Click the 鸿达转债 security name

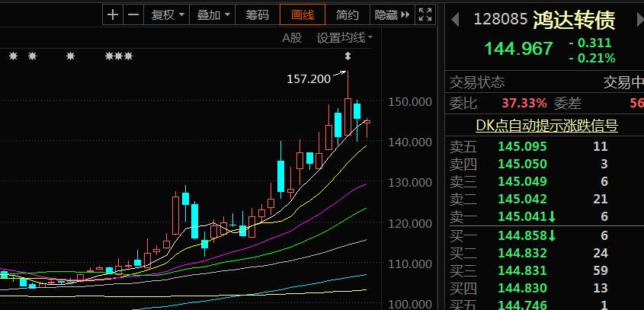click(x=574, y=20)
